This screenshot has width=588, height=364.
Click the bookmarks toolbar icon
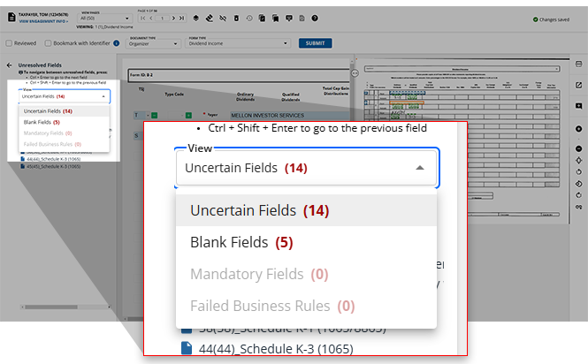pyautogui.click(x=275, y=18)
